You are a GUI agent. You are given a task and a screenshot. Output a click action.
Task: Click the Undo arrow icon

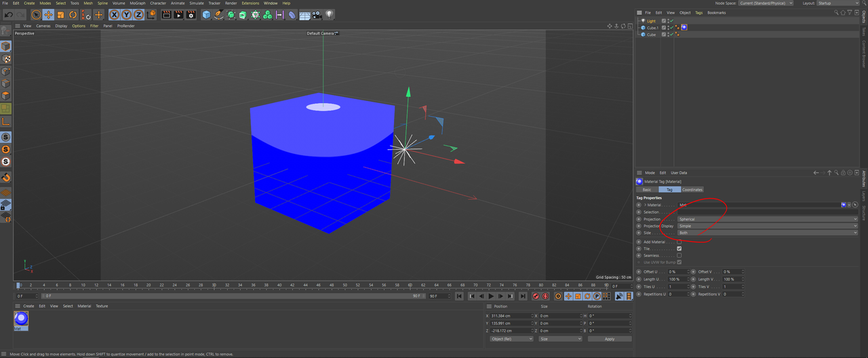[8, 14]
